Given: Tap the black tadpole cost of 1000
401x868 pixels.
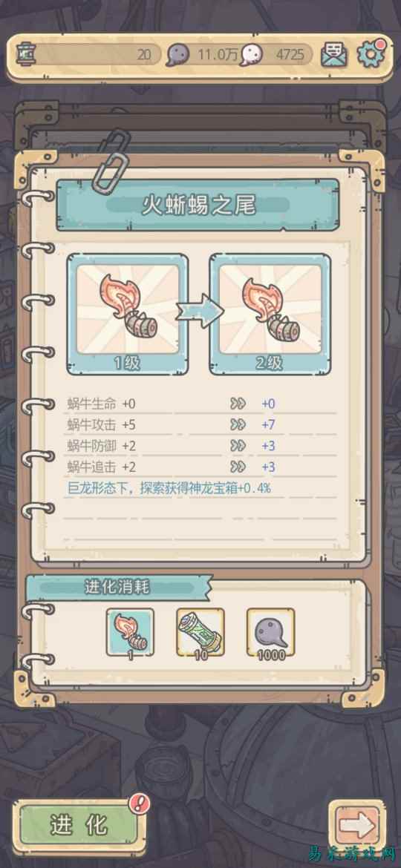Looking at the screenshot, I should coord(271,632).
